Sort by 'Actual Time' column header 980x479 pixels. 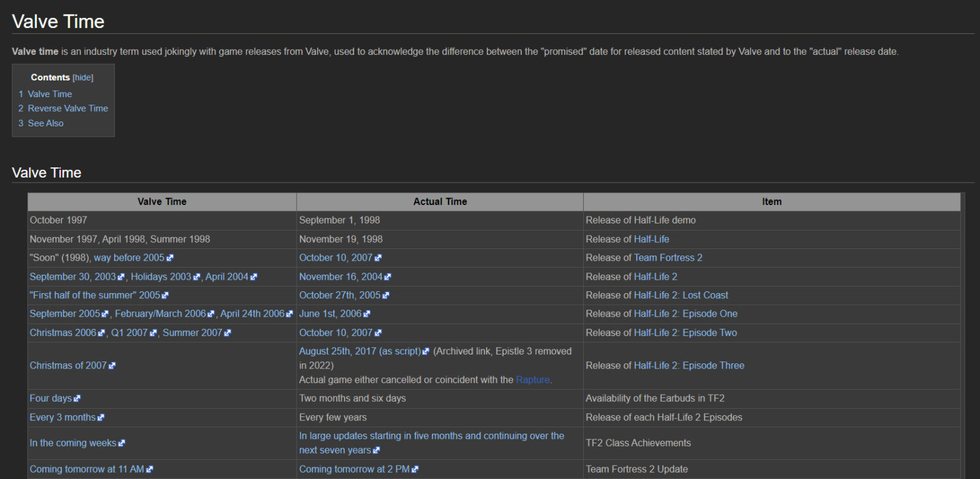point(440,202)
